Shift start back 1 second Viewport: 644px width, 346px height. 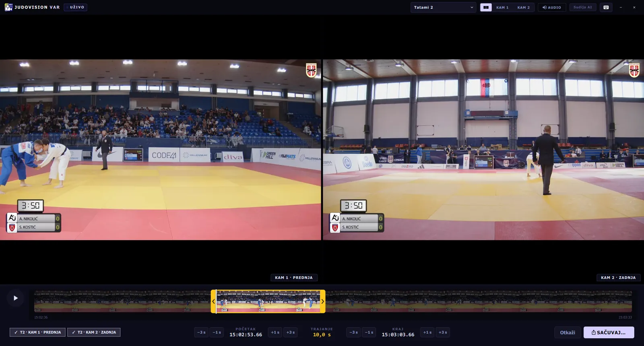point(217,332)
